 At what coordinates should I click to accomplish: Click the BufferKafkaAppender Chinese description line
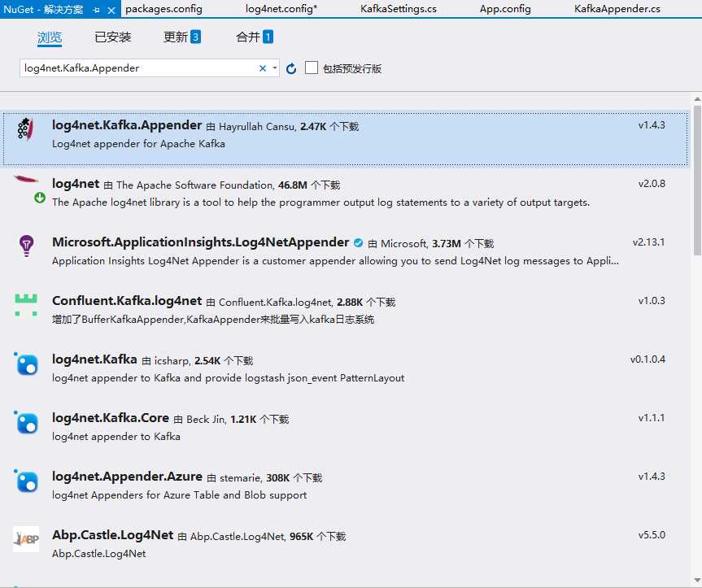[213, 320]
